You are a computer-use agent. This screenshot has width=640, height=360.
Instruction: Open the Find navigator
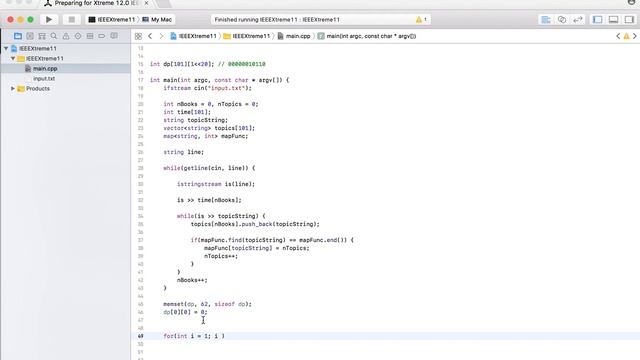click(53, 36)
